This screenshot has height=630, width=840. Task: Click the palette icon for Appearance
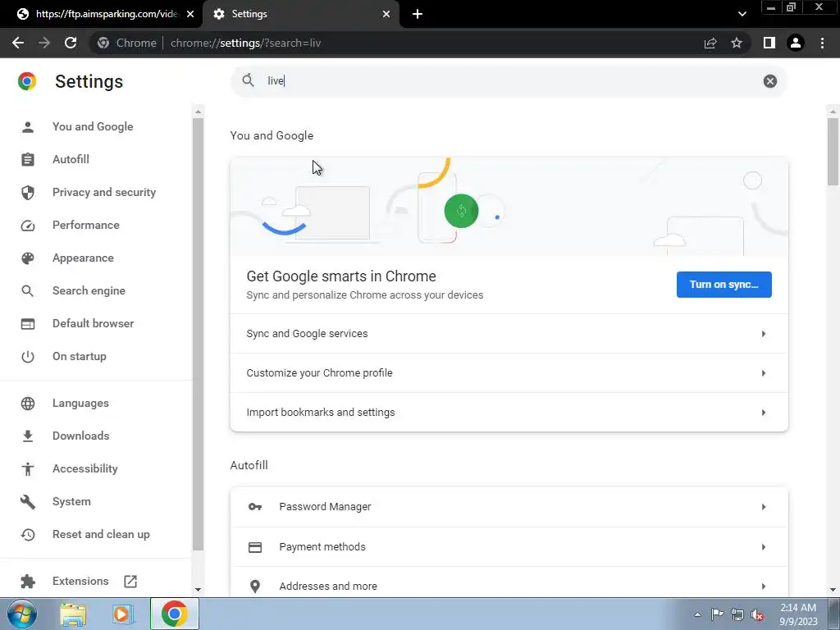pos(28,258)
